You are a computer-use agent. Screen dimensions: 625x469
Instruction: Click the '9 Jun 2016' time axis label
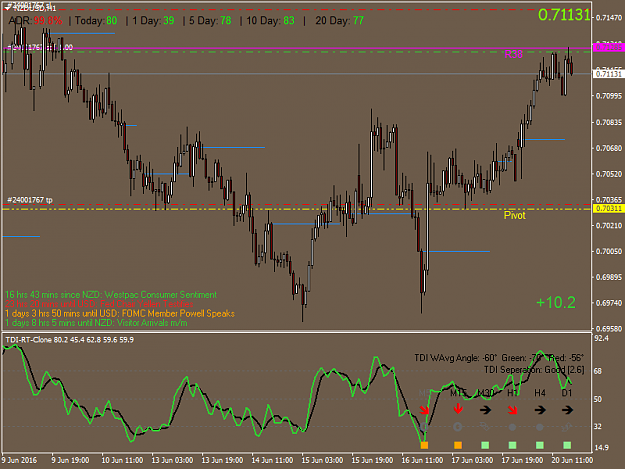(x=20, y=460)
